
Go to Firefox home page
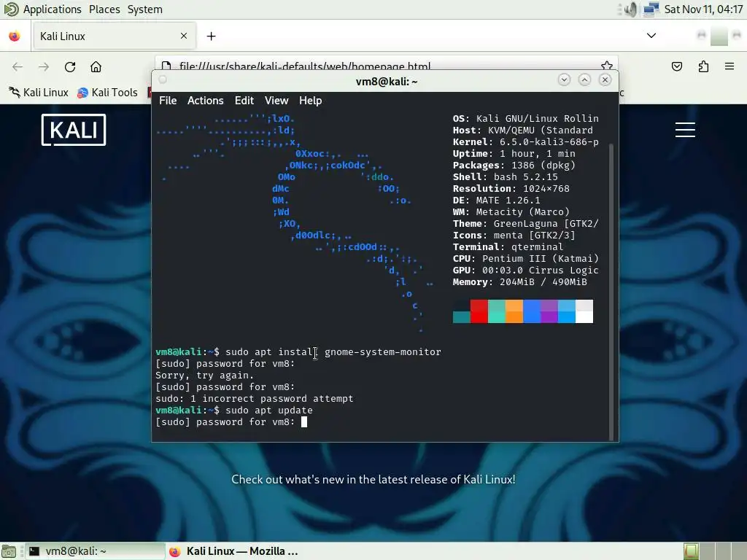[x=96, y=66]
